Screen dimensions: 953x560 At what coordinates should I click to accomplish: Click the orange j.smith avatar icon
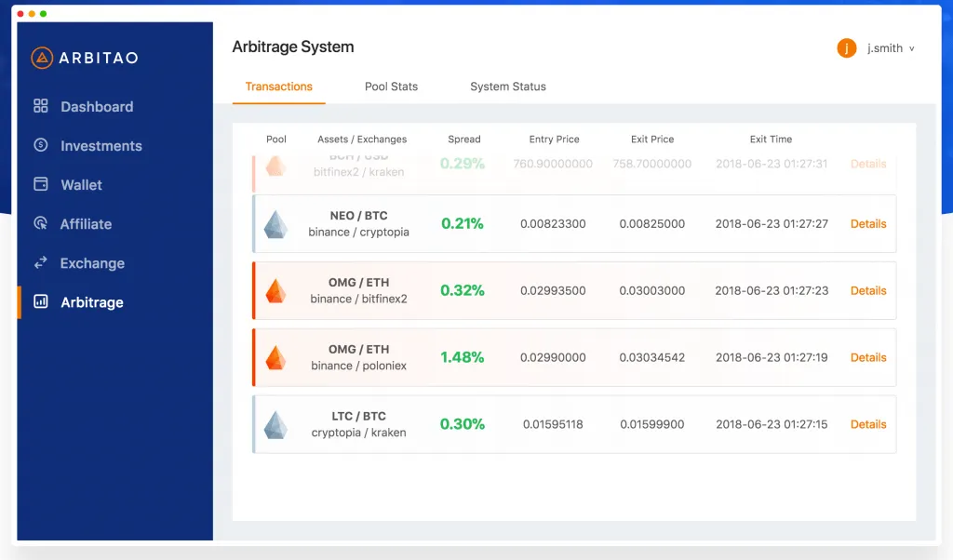pos(846,48)
